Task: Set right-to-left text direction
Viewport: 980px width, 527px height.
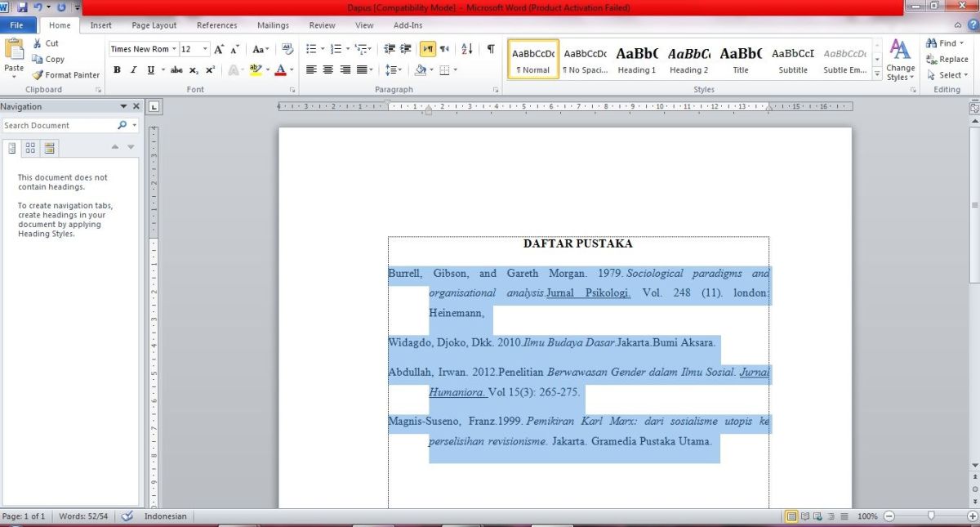Action: coord(444,49)
